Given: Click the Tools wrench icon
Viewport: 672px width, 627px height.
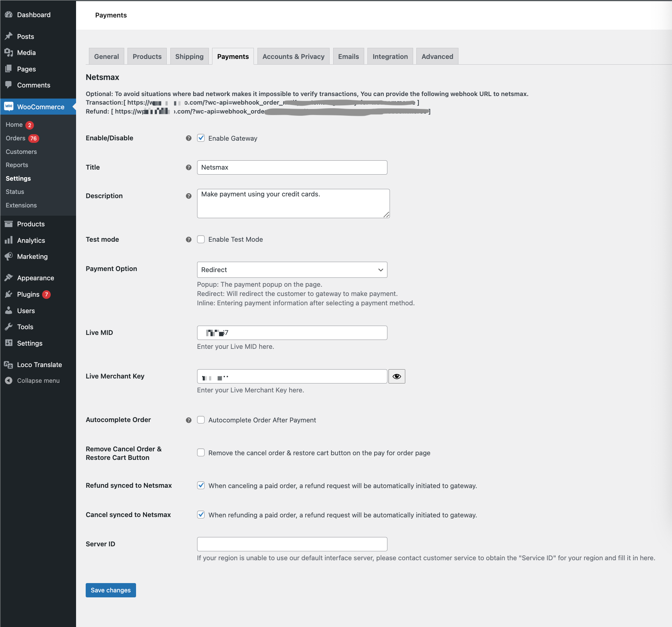Looking at the screenshot, I should click(9, 327).
